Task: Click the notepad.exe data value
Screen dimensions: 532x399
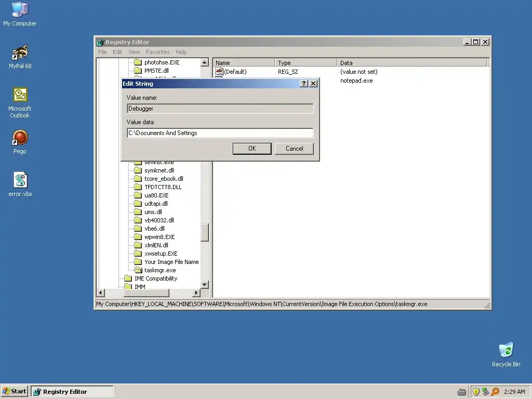Action: (x=356, y=81)
